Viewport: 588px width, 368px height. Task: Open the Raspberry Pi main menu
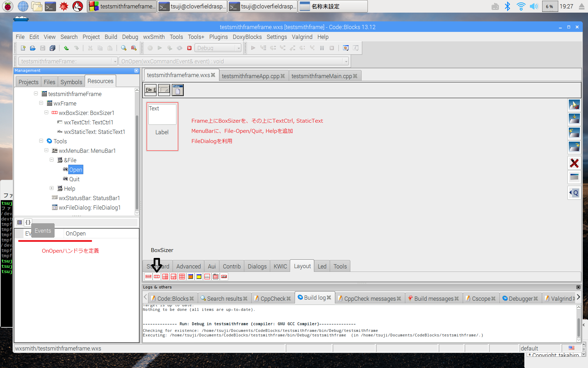8,6
